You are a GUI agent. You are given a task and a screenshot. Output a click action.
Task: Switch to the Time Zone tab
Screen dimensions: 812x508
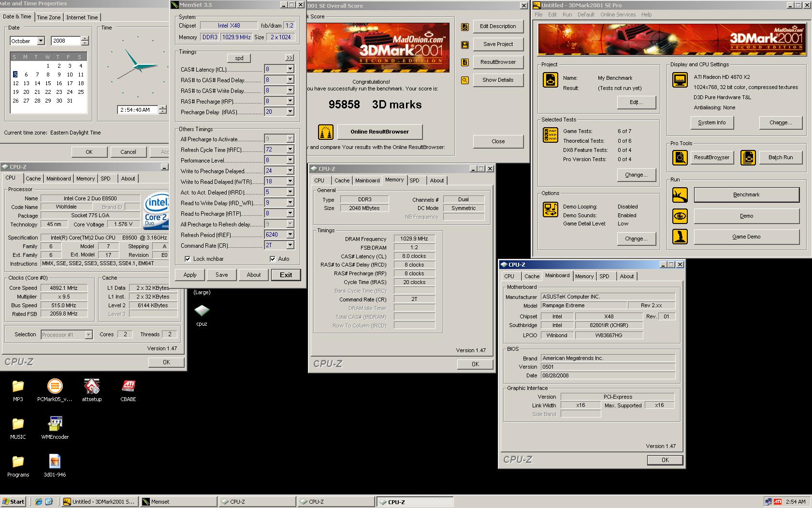tap(49, 17)
